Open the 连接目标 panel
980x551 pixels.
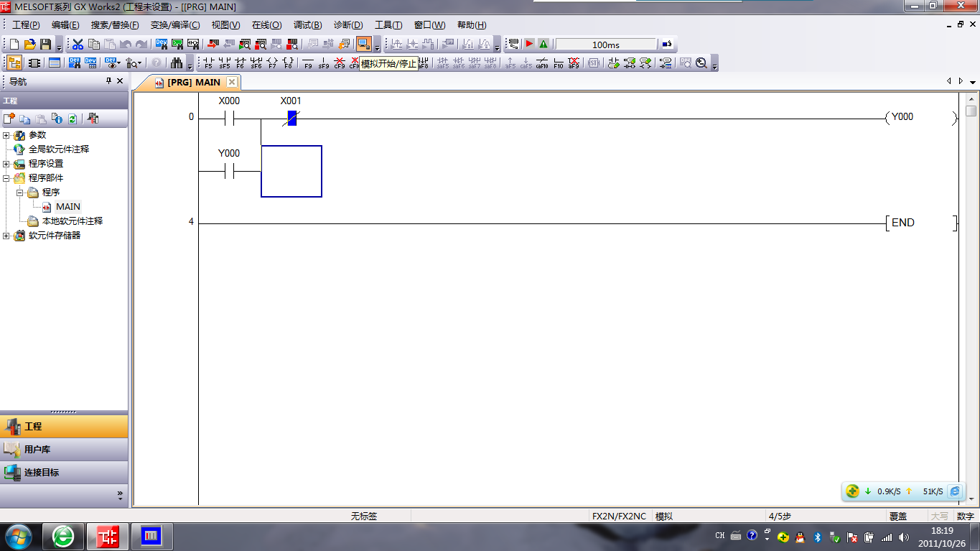click(42, 473)
